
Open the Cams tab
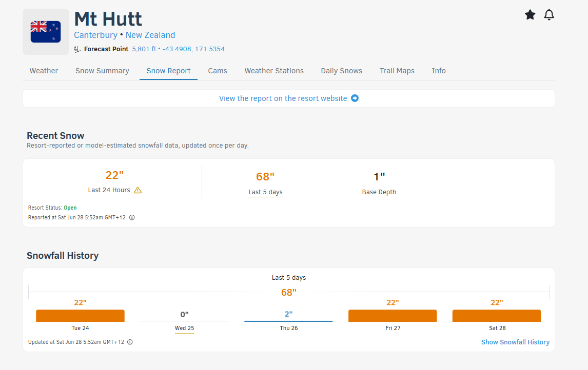[218, 71]
